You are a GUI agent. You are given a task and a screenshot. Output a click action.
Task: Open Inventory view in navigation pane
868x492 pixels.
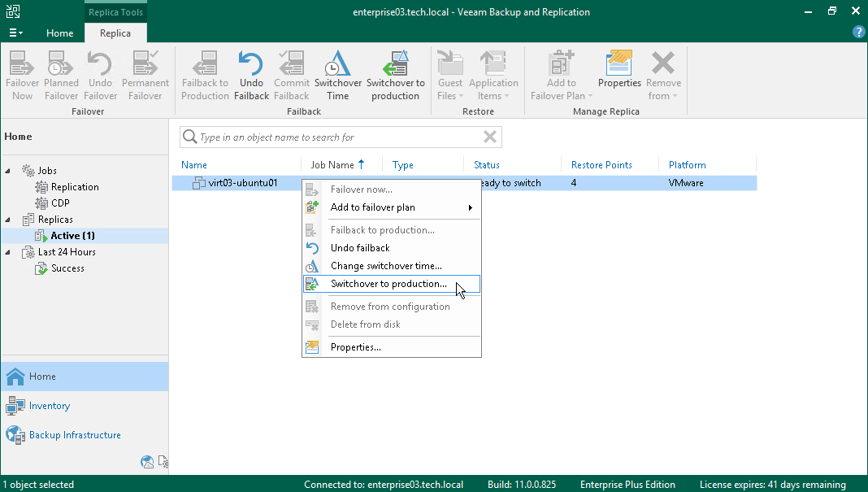point(50,406)
